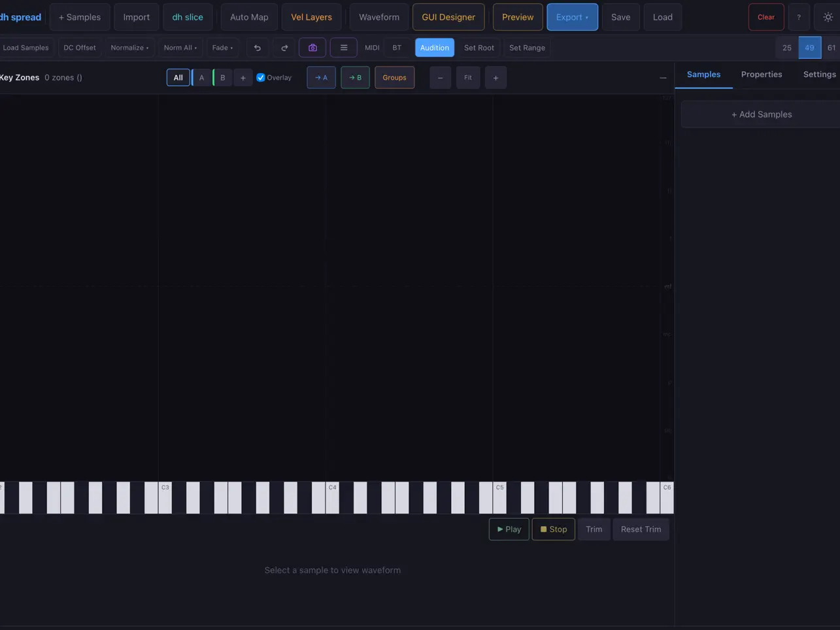The width and height of the screenshot is (840, 630).
Task: Click the purple camera snapshot icon
Action: pyautogui.click(x=312, y=48)
